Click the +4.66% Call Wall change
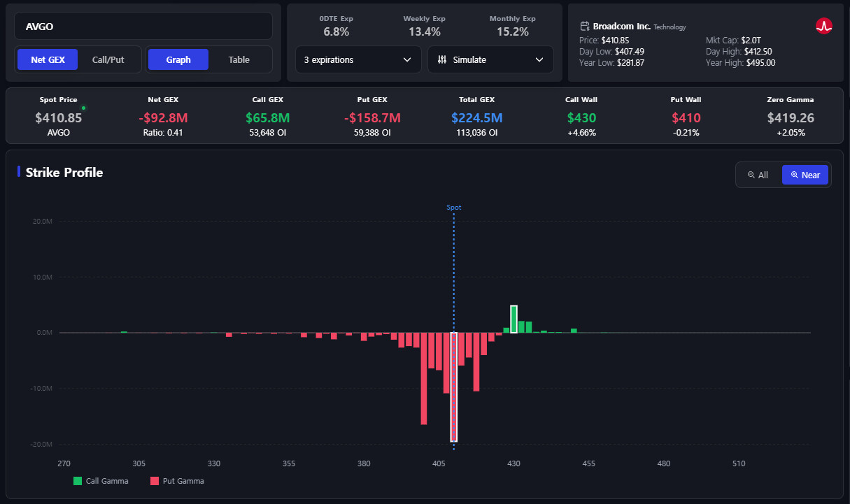 (581, 133)
